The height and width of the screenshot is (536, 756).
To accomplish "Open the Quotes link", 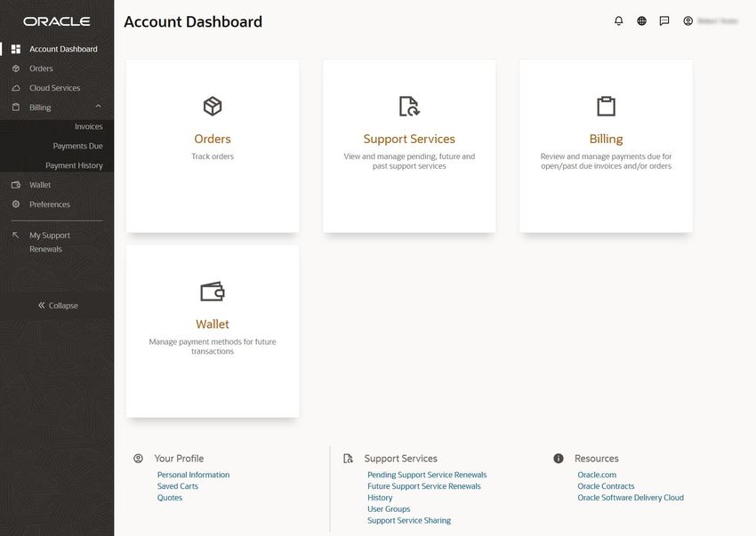I will tap(170, 498).
